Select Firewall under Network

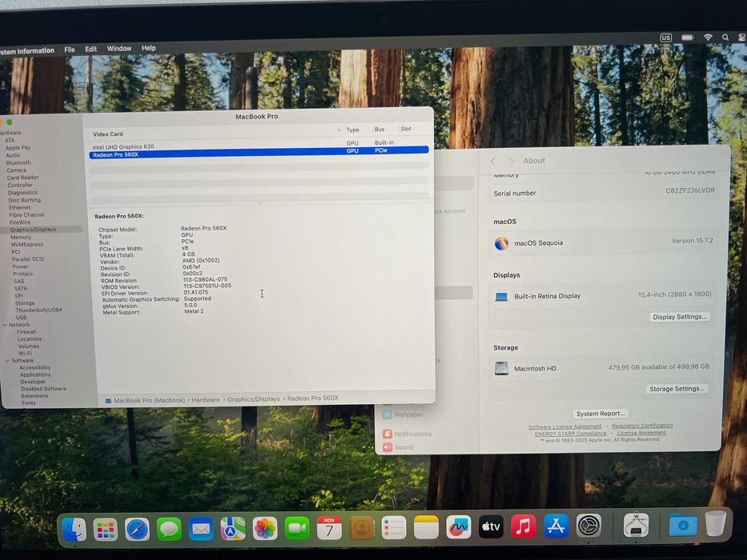(26, 332)
